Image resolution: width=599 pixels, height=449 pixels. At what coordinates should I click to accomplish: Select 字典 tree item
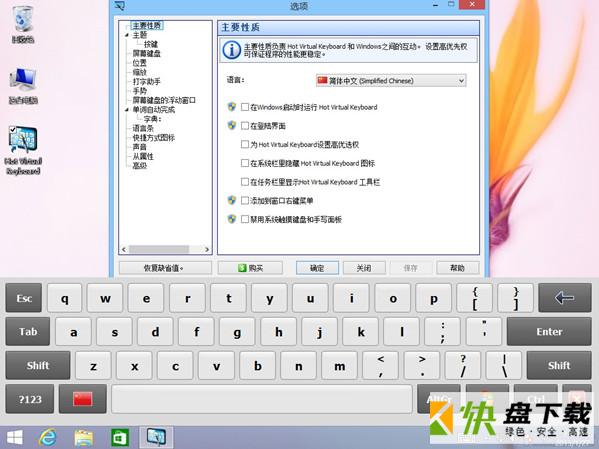pyautogui.click(x=152, y=119)
